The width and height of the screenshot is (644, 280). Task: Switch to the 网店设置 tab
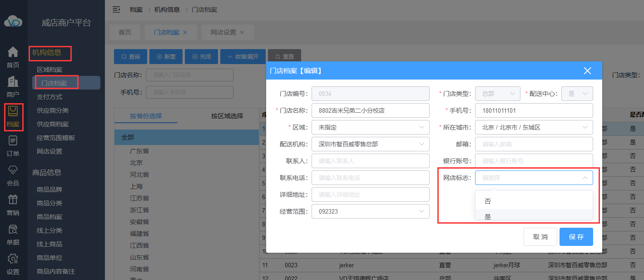pyautogui.click(x=223, y=32)
